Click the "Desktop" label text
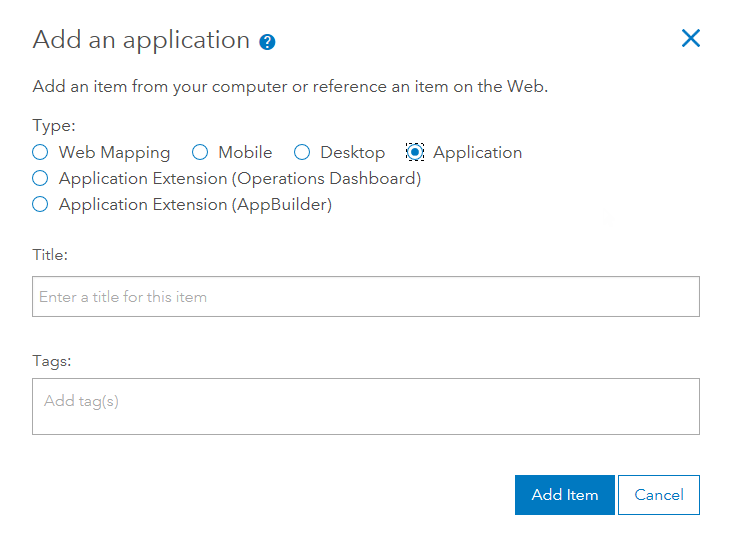 click(352, 153)
